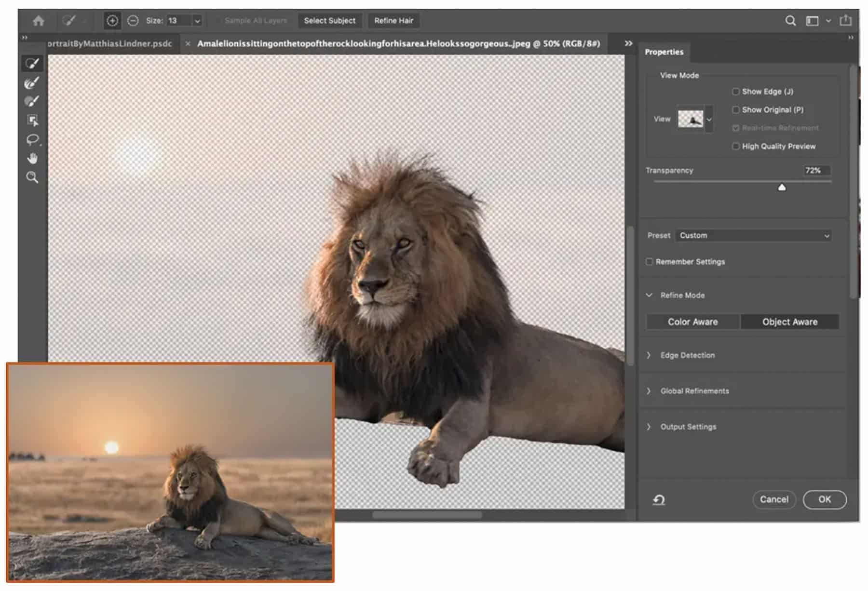Check Show Original (P)
The image size is (868, 591).
(x=735, y=110)
